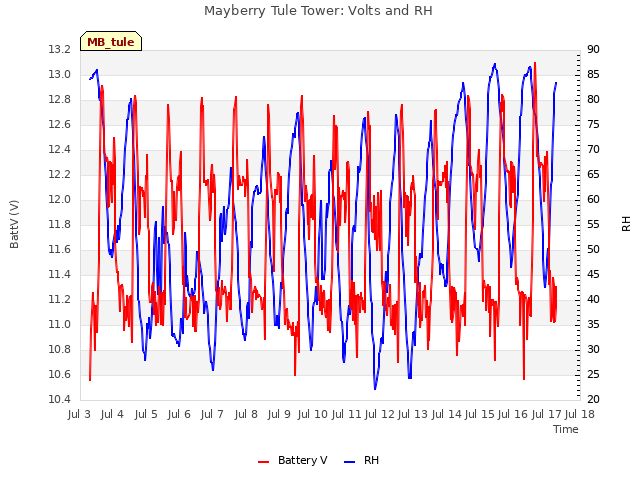
Task: Click the Jul 15 x-axis tick label
Action: (479, 414)
